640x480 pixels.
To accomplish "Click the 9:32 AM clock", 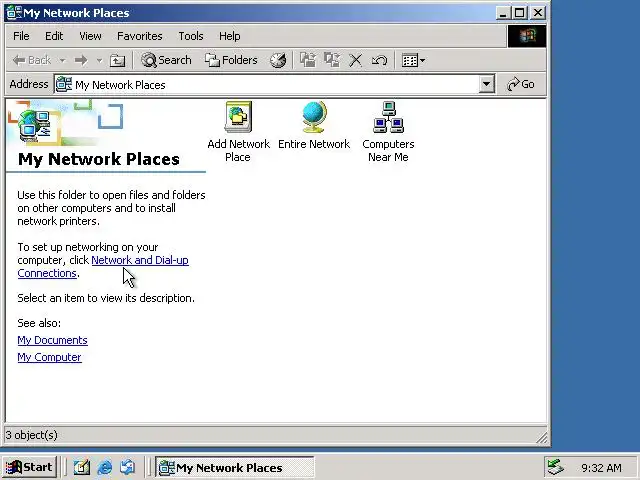I will point(601,468).
